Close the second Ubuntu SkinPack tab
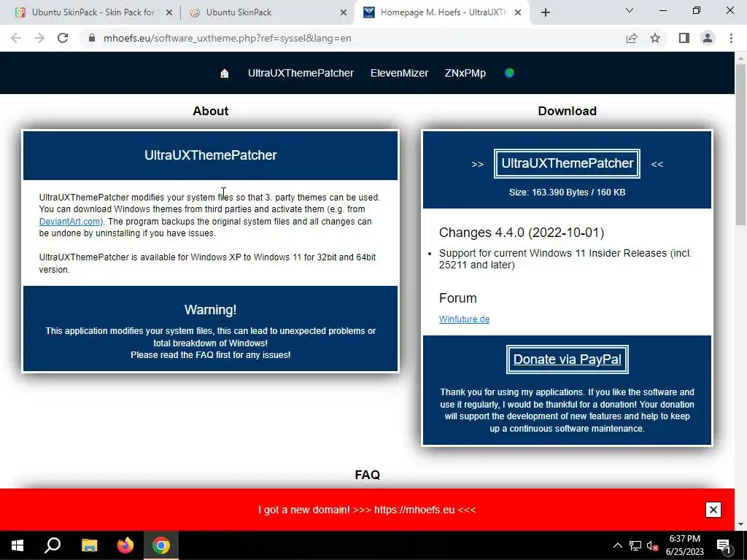Screen dimensions: 747x560 [344, 13]
